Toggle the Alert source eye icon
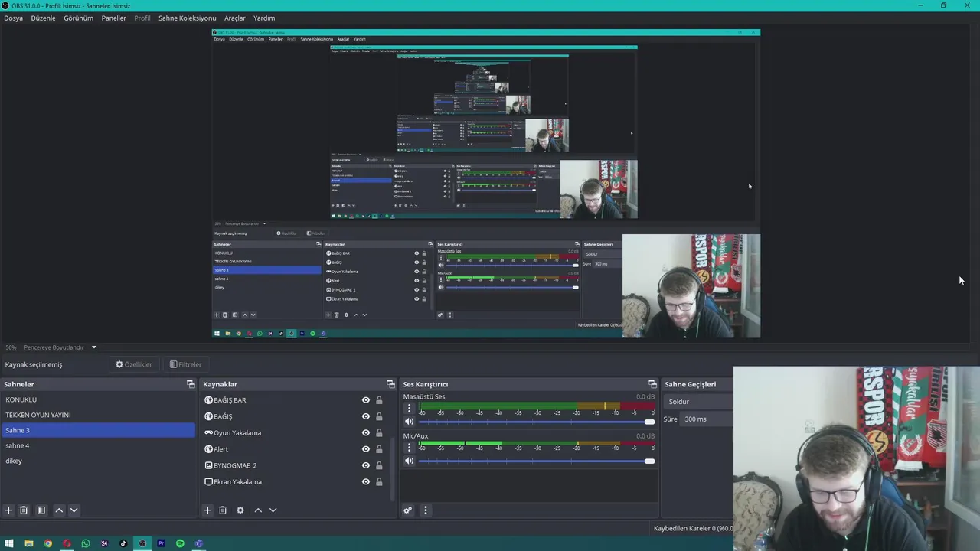980x551 pixels. coord(366,449)
